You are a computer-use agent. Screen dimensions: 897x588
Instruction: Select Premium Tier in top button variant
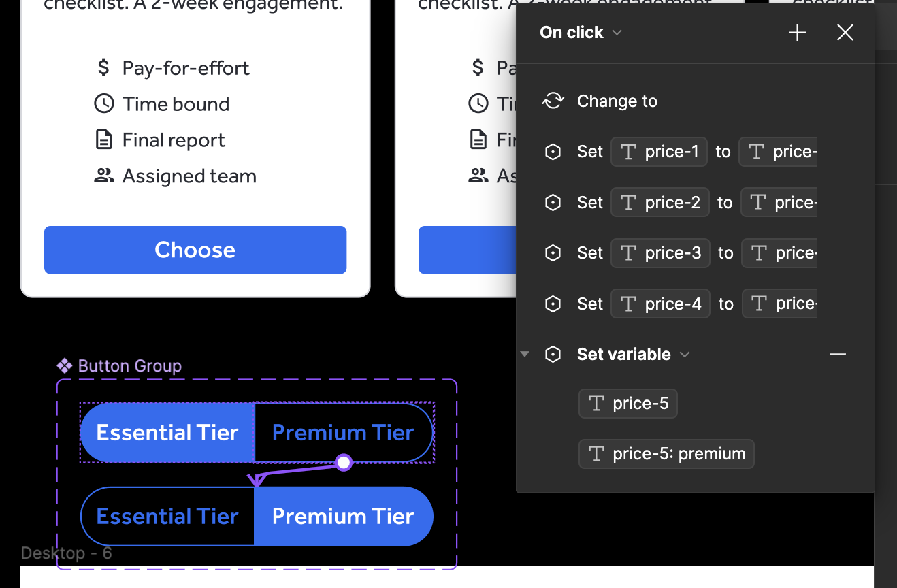coord(343,433)
